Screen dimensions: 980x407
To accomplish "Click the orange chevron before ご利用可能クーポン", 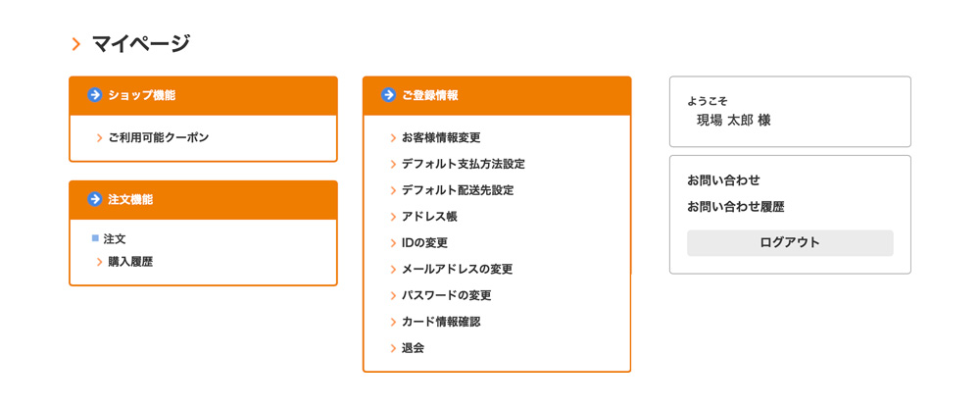I will tap(100, 138).
